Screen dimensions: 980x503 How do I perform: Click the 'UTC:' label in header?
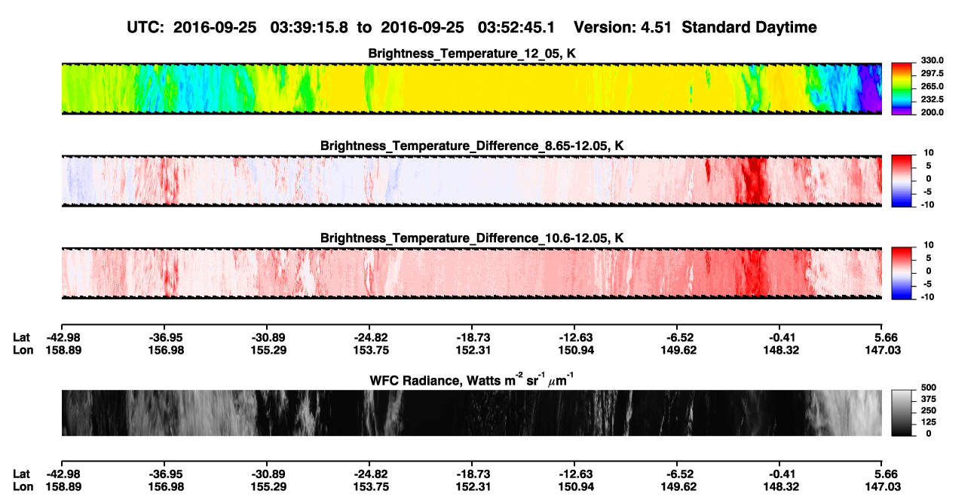point(147,27)
